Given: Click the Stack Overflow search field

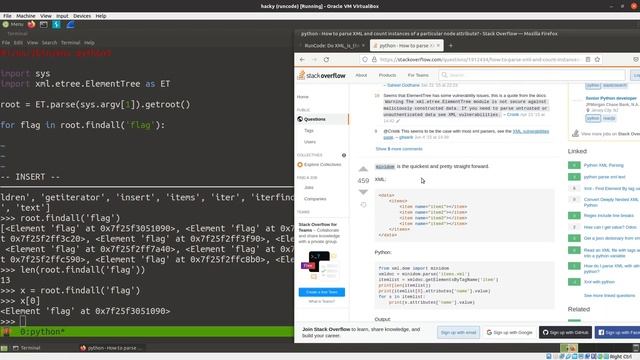Looking at the screenshot, I should [533, 75].
